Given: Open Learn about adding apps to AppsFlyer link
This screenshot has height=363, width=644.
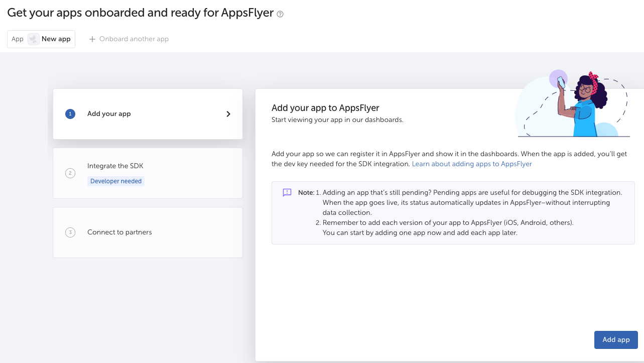Looking at the screenshot, I should pyautogui.click(x=472, y=164).
